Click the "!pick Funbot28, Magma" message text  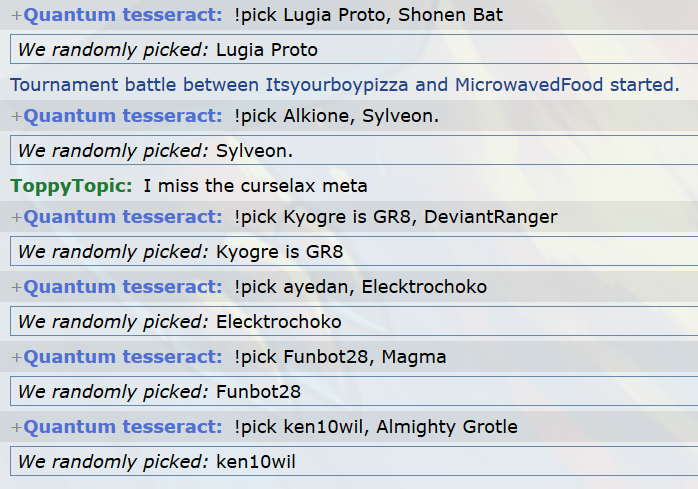tap(340, 357)
